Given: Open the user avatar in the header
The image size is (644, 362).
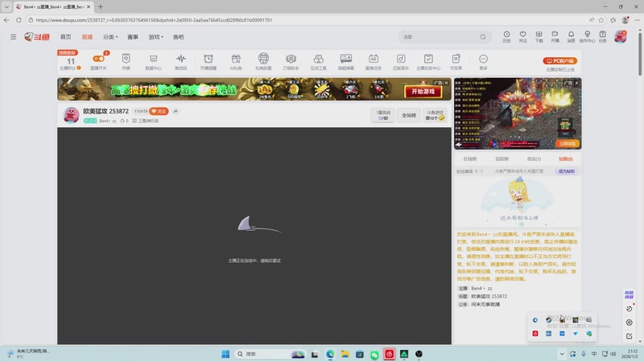Looking at the screenshot, I should [x=621, y=36].
